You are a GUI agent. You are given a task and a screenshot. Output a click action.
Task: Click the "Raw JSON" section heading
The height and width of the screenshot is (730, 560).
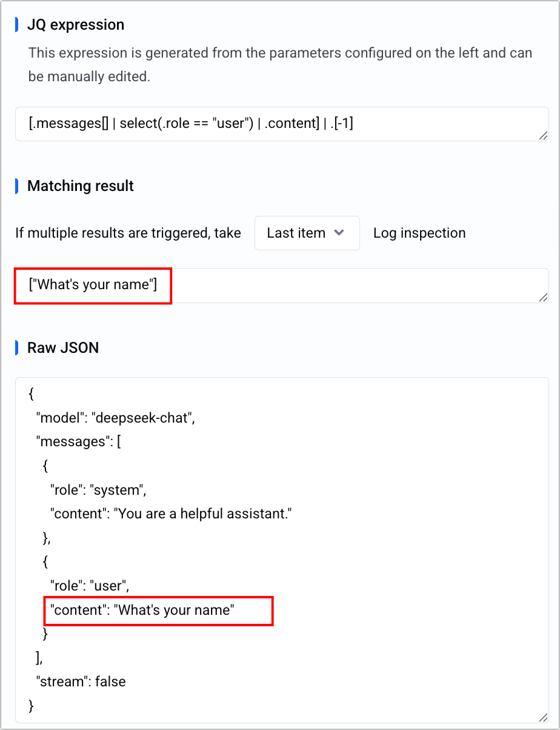(63, 348)
